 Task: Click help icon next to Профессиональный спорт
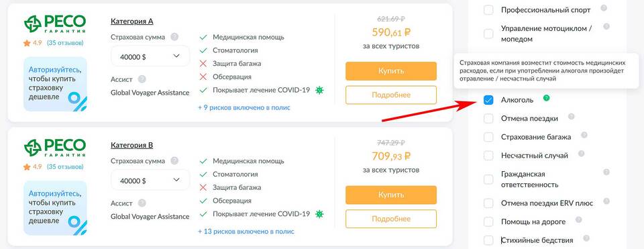pos(604,8)
